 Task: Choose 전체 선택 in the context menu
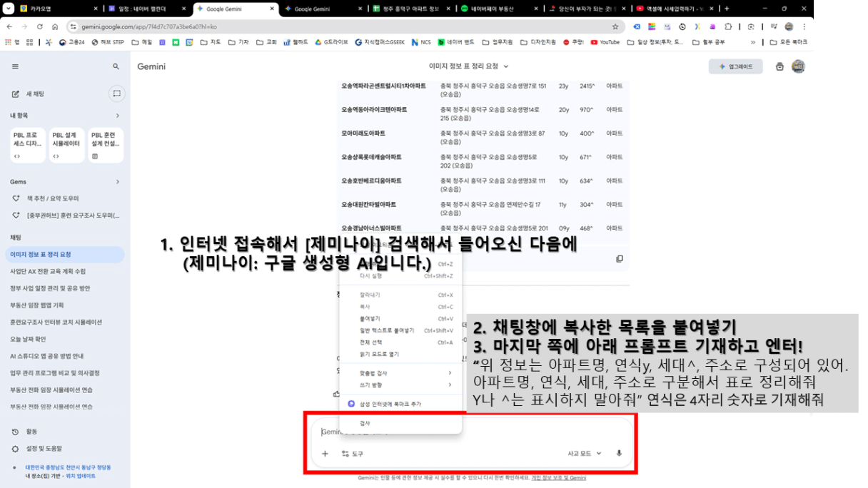[x=370, y=342]
